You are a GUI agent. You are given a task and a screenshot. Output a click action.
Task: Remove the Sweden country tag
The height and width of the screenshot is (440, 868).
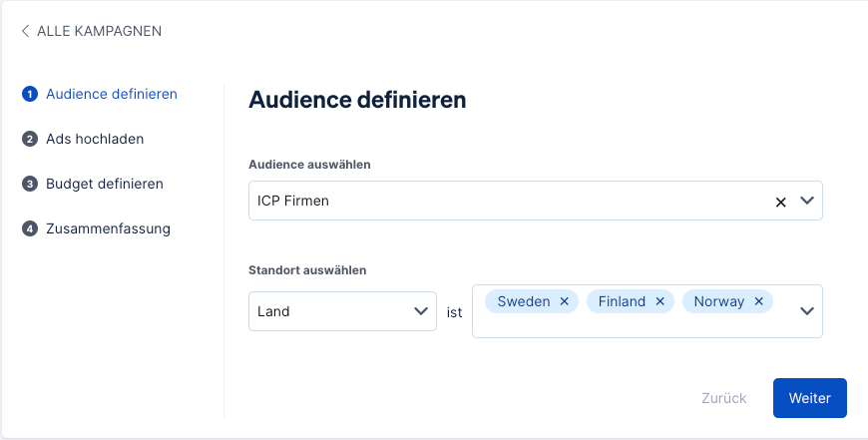point(565,301)
